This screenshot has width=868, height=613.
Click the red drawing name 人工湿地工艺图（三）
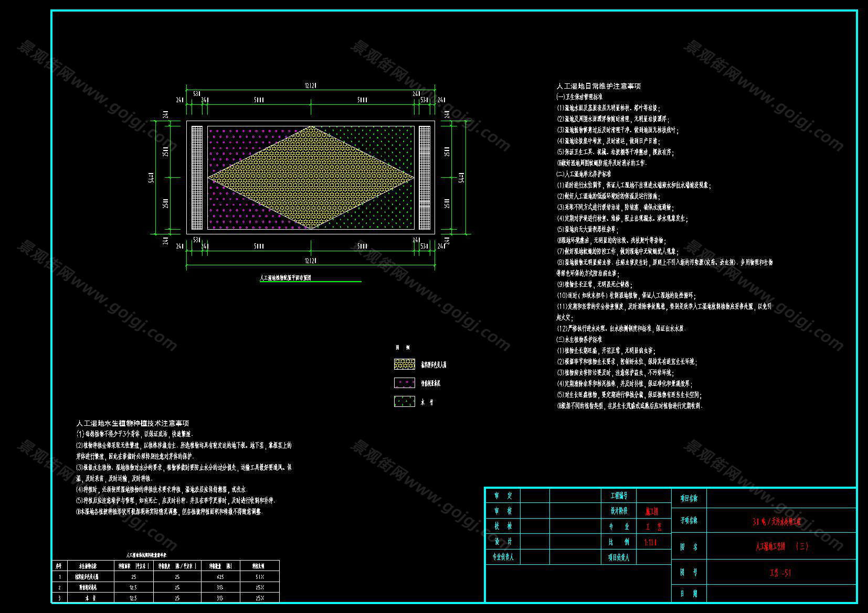point(781,546)
